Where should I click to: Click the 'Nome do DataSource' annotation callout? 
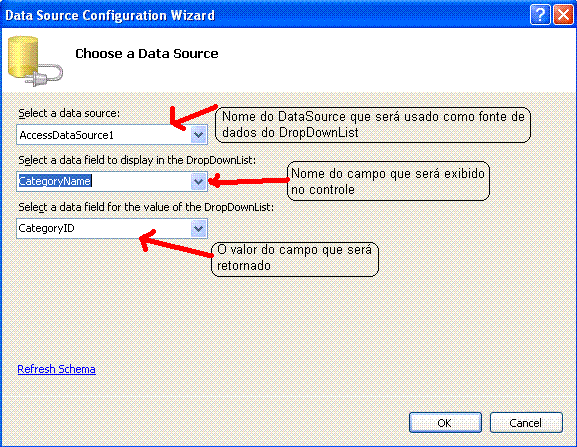click(373, 125)
